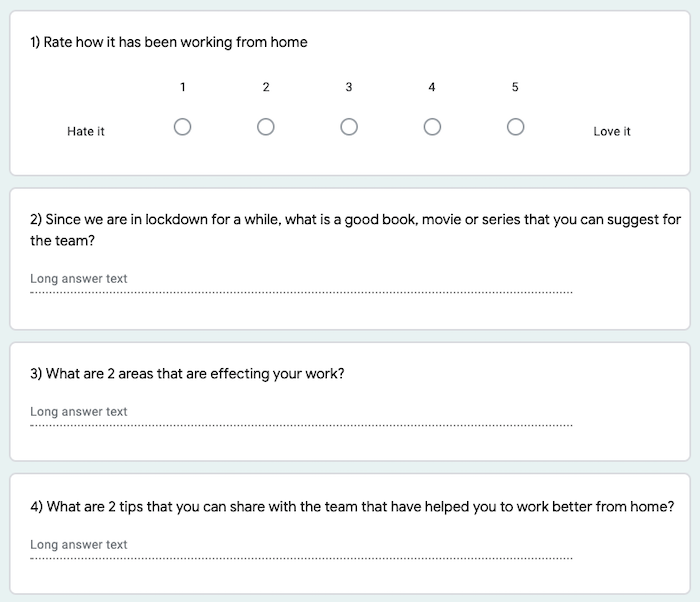The width and height of the screenshot is (700, 602).
Task: Click the answer field for the tips question
Action: (x=301, y=548)
